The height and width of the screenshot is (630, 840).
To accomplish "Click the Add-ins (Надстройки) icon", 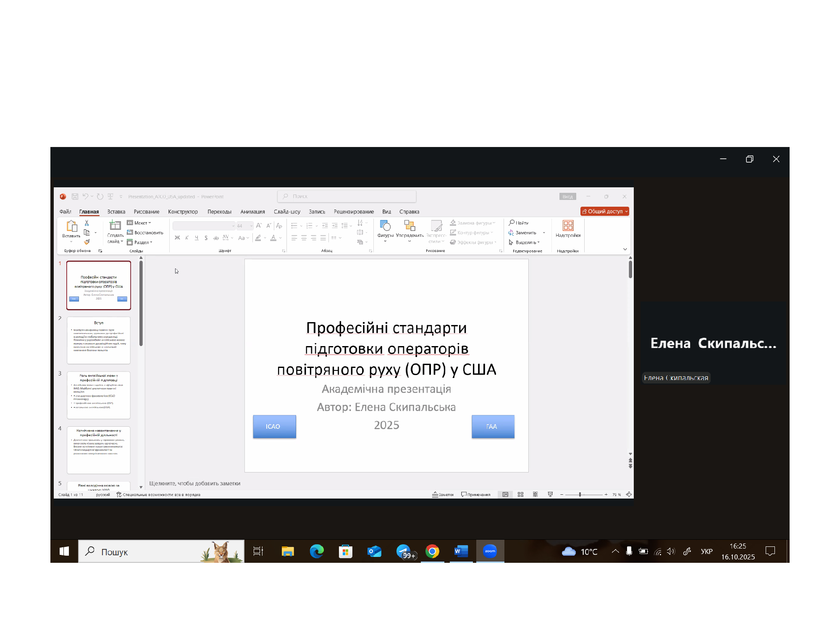I will (568, 226).
